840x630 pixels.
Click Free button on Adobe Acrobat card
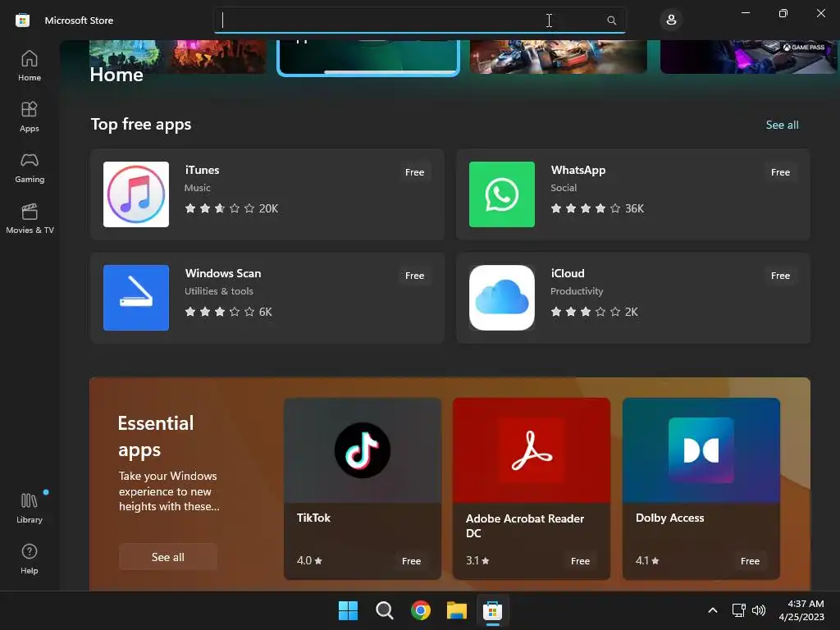tap(580, 561)
